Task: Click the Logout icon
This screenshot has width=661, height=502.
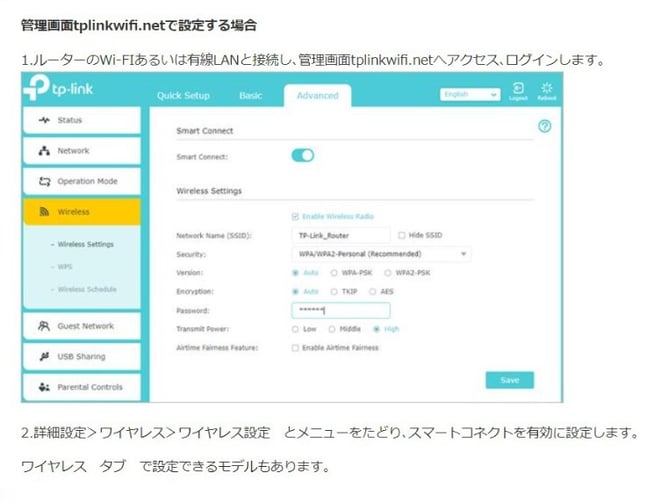Action: coord(518,89)
